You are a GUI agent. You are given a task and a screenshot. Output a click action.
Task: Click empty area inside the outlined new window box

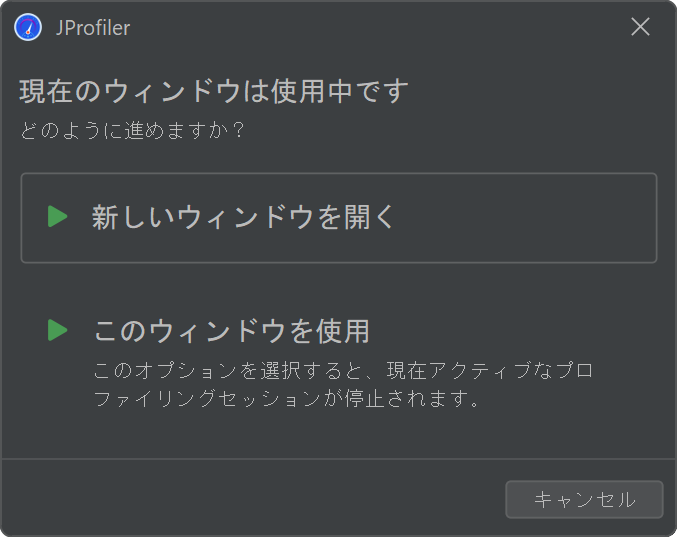(x=518, y=218)
